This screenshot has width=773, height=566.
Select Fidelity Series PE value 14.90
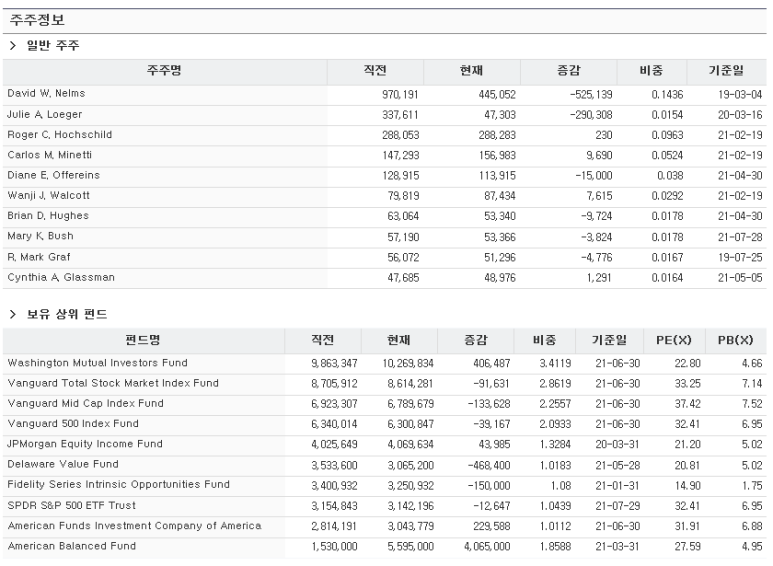tap(688, 486)
